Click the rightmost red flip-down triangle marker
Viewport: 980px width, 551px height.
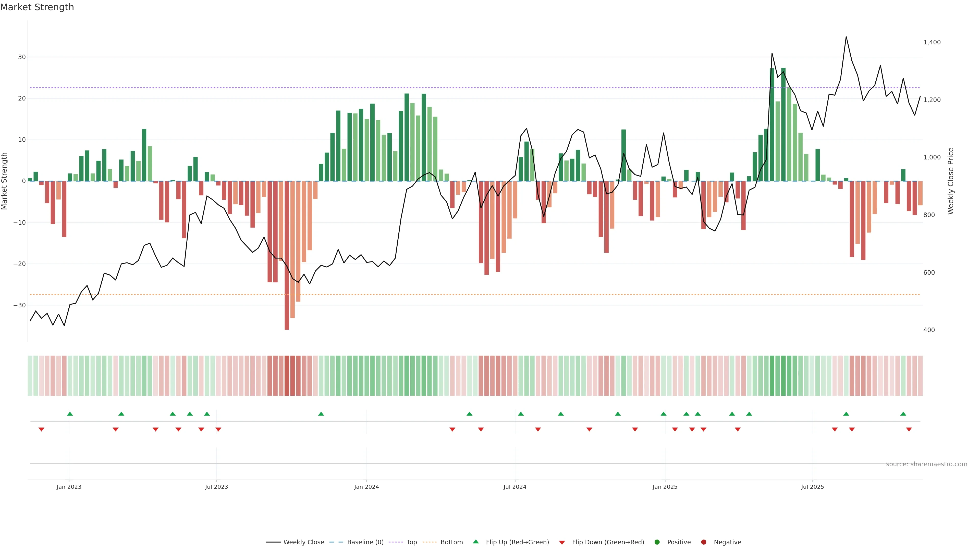coord(909,429)
